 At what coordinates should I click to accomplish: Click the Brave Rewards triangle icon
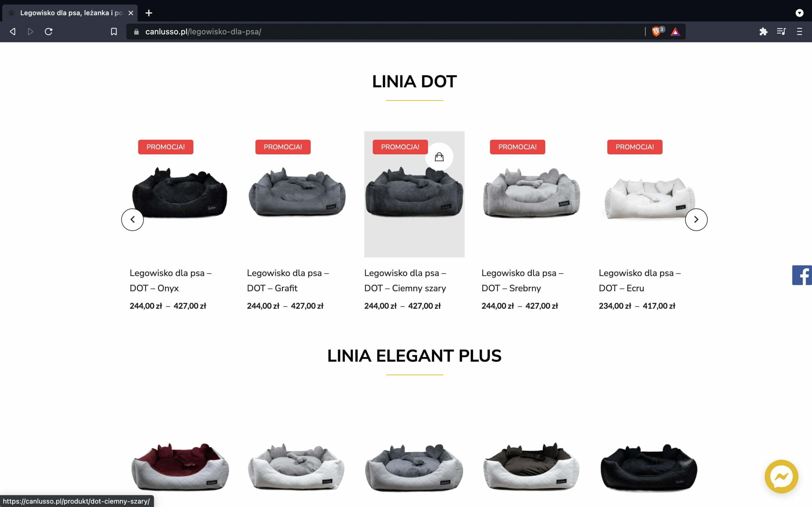coord(675,32)
